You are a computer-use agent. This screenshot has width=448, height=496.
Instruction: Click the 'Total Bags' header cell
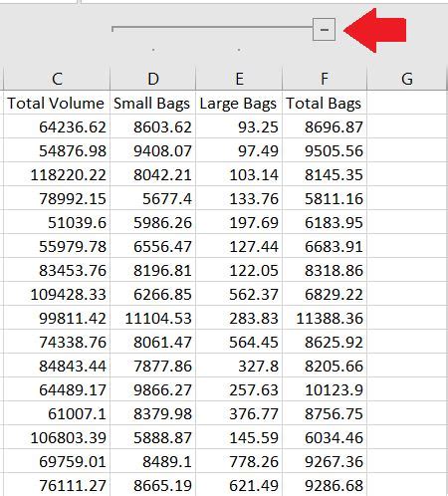pyautogui.click(x=325, y=103)
